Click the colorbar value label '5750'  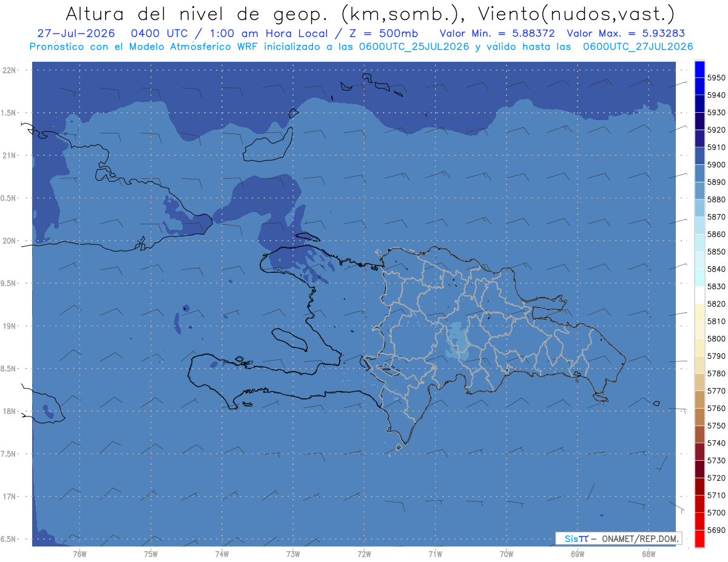click(716, 426)
